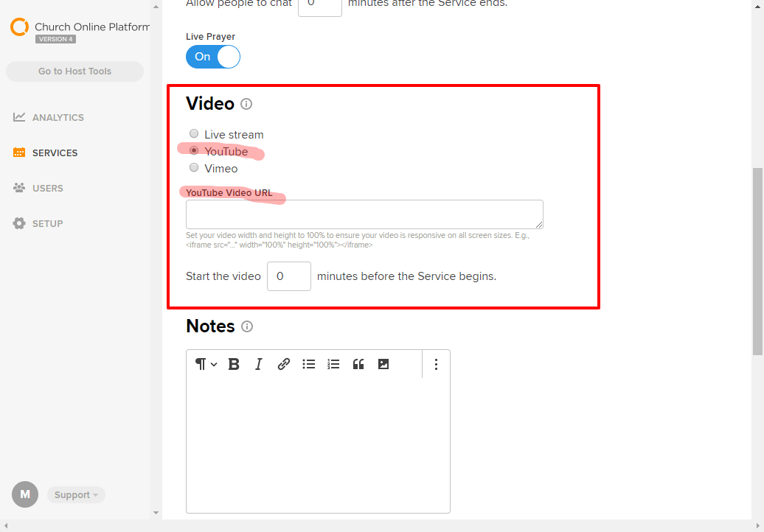
Task: Open more options in Notes toolbar
Action: coord(436,364)
